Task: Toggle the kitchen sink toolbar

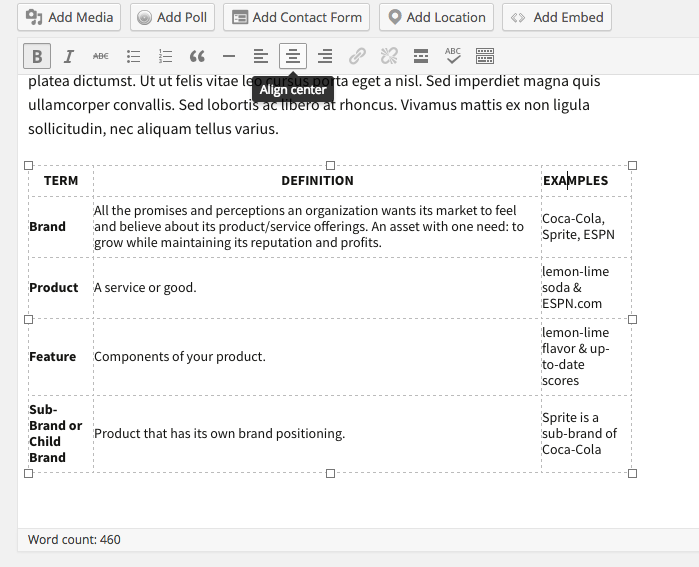Action: [485, 56]
